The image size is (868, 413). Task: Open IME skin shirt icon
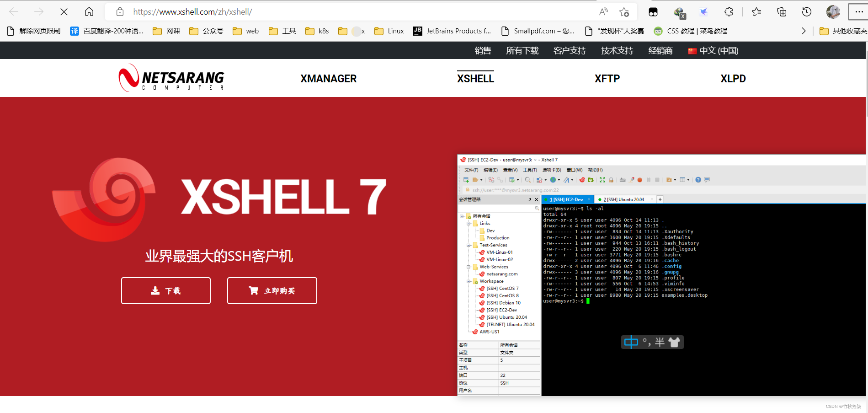click(674, 342)
